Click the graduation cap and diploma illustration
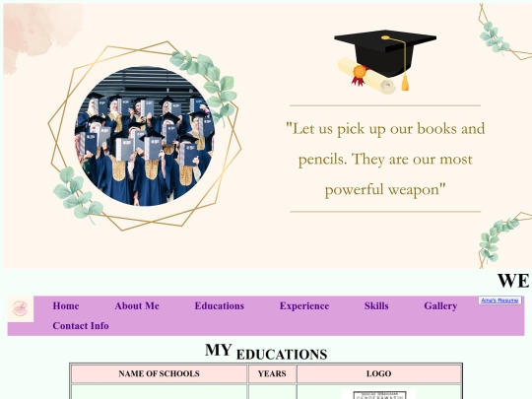Viewport: 532px width, 399px height. [x=385, y=61]
